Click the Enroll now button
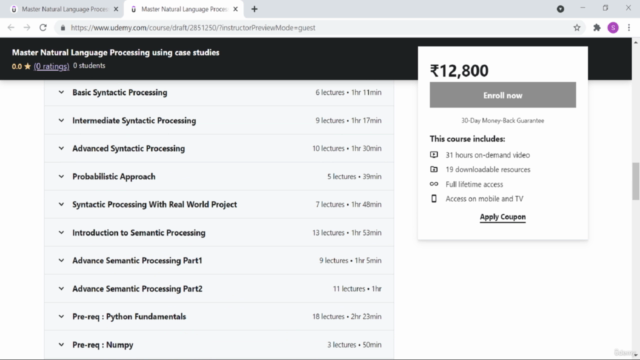The image size is (640, 360). coord(502,95)
